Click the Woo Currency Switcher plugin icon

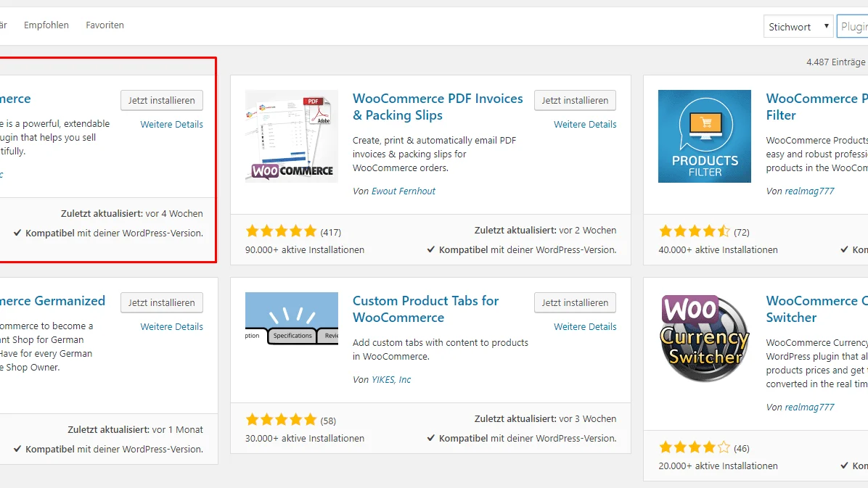coord(704,338)
